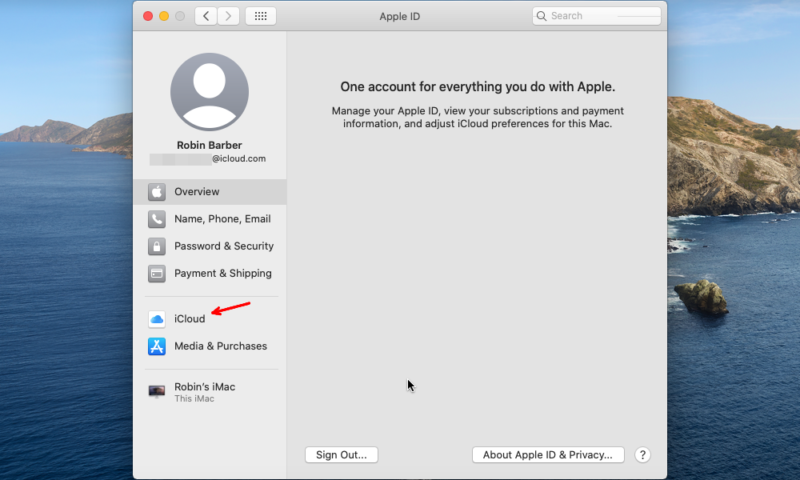
Task: Open Media & Purchases section
Action: pyautogui.click(x=220, y=346)
